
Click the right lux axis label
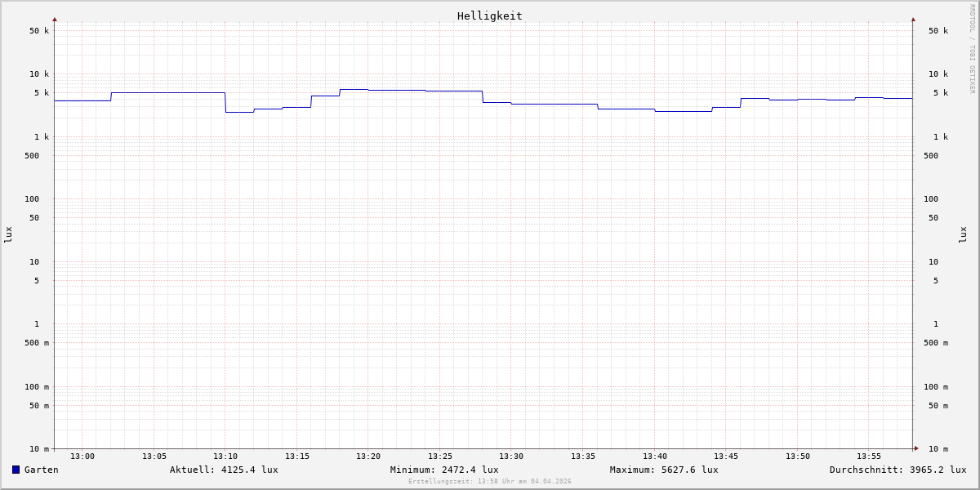coord(963,234)
